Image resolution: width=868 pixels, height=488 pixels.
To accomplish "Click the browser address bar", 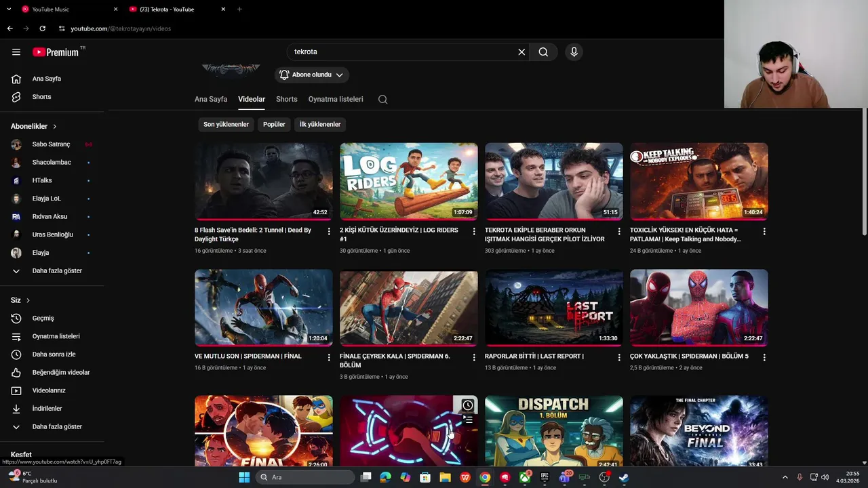I will coord(380,28).
